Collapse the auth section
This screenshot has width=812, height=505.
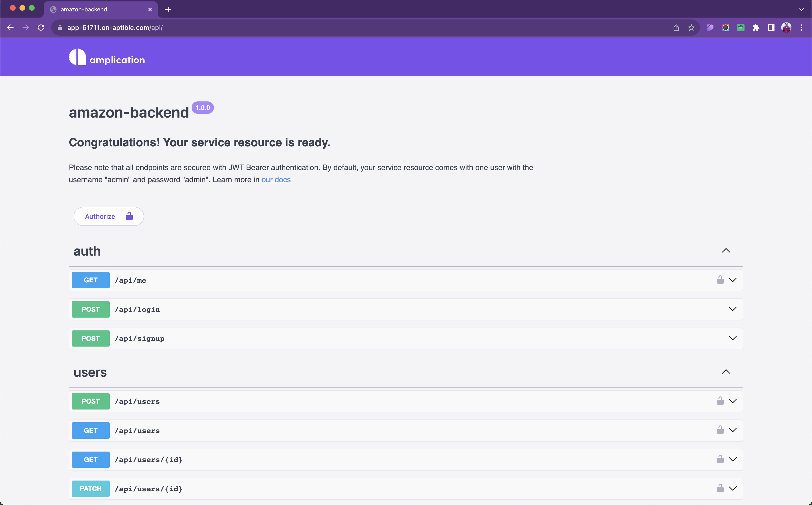click(726, 251)
